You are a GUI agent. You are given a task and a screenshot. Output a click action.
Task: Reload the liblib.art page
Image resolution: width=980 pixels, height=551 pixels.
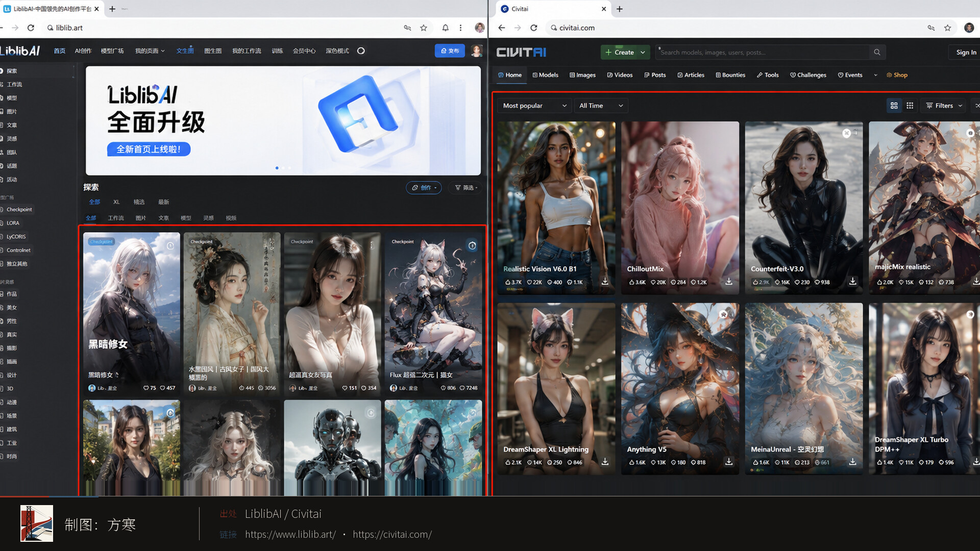click(x=31, y=28)
